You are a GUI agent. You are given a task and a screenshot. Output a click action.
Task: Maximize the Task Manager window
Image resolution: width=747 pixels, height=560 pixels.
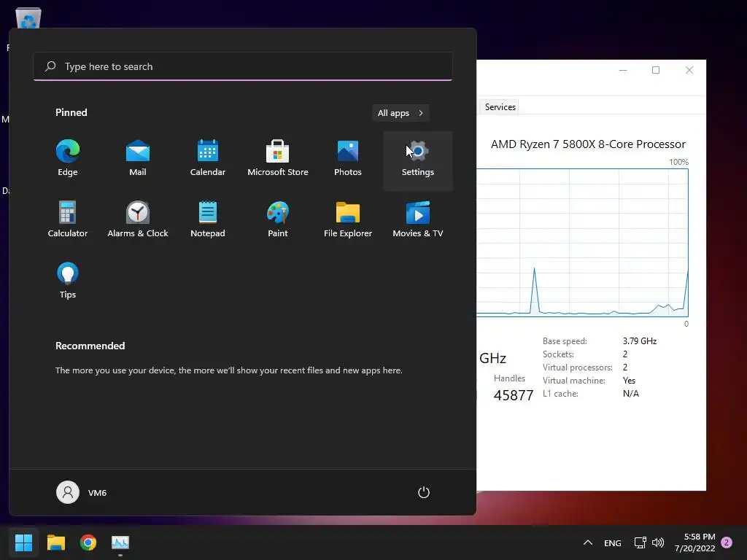(656, 70)
